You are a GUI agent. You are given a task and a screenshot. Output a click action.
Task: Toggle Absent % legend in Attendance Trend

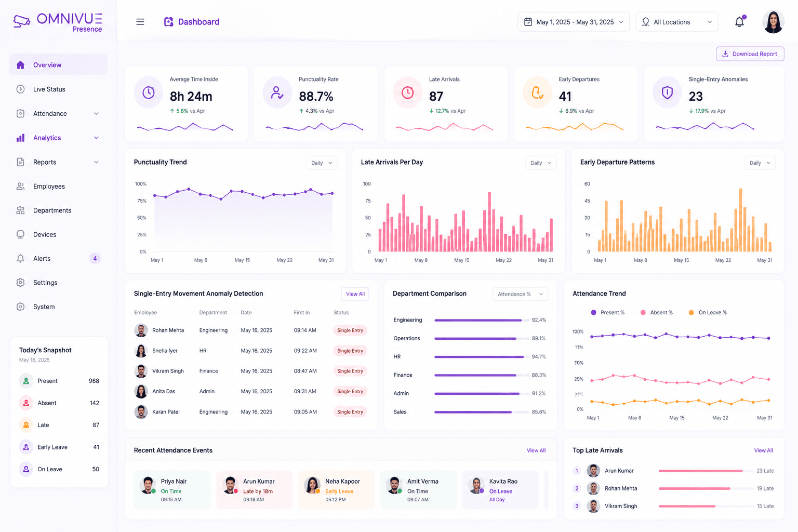click(657, 313)
